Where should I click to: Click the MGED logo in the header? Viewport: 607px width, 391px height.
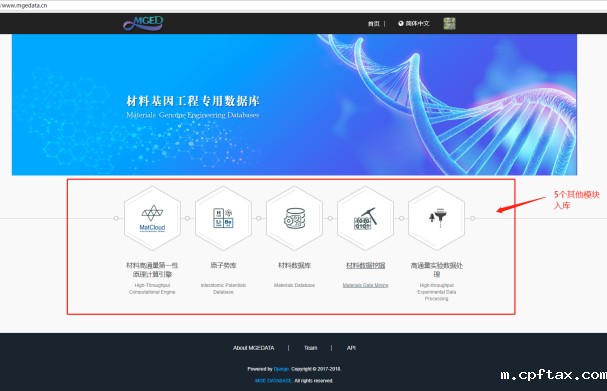coord(143,23)
